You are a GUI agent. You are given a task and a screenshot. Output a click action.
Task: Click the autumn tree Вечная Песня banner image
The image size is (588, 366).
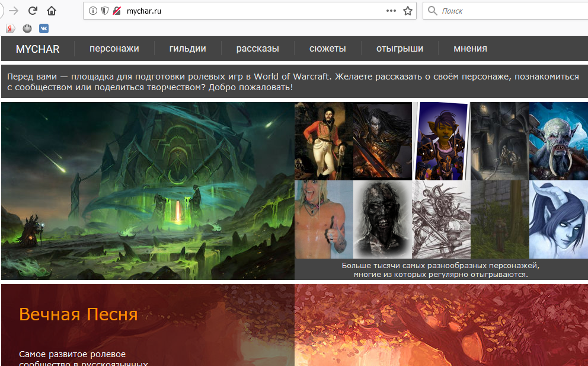tap(441, 325)
